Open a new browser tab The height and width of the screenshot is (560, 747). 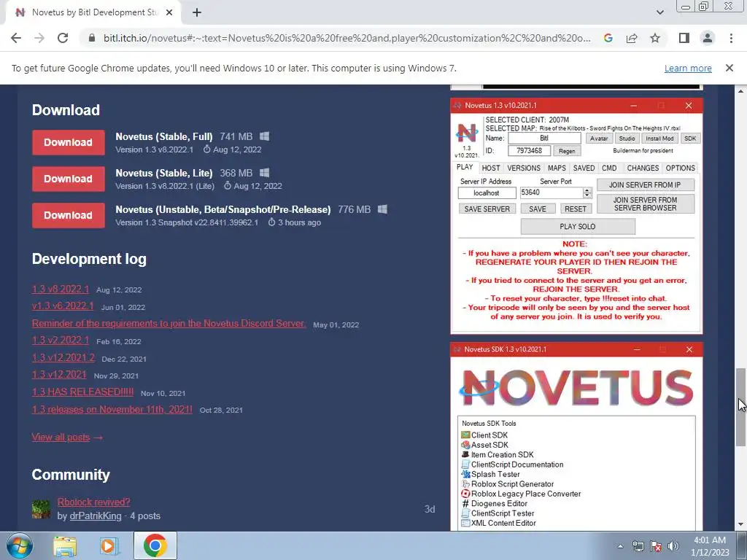(x=197, y=13)
